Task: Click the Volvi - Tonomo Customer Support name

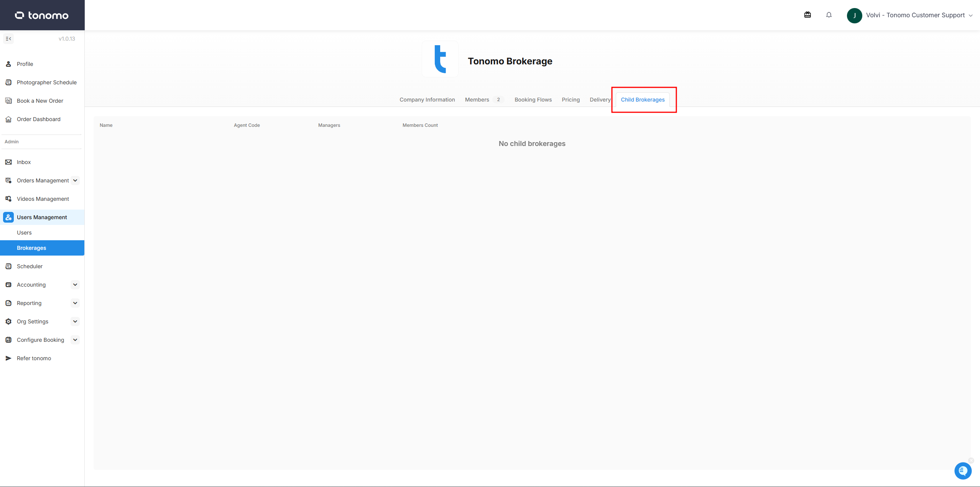Action: pos(915,15)
